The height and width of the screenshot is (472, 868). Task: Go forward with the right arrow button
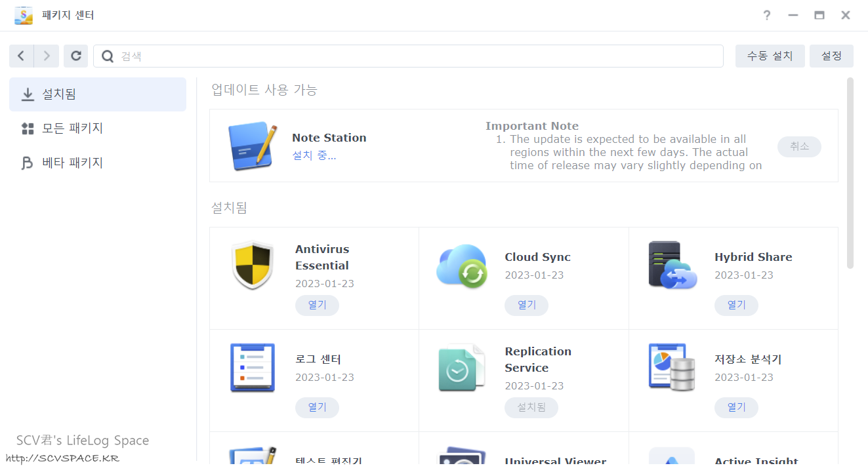[47, 56]
